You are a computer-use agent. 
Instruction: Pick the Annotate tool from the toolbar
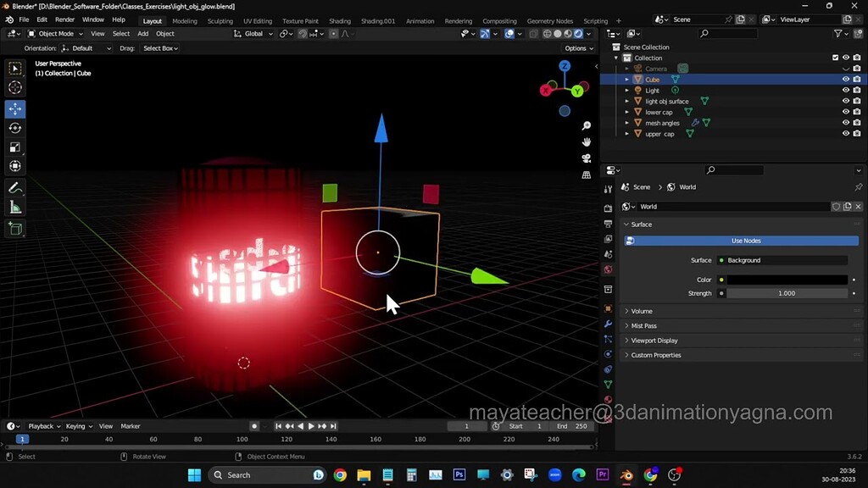point(15,188)
